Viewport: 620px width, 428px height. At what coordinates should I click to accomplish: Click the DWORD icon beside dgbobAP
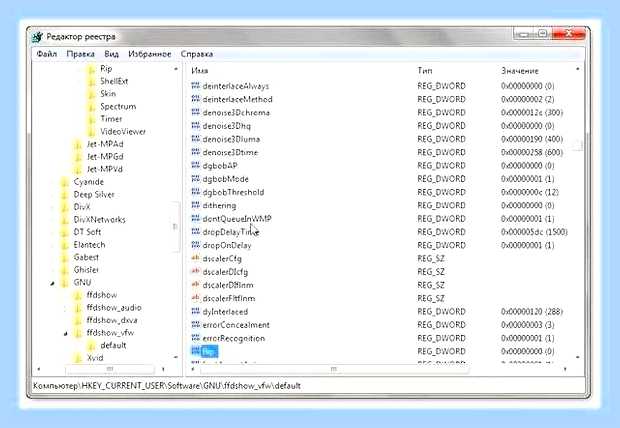(195, 165)
